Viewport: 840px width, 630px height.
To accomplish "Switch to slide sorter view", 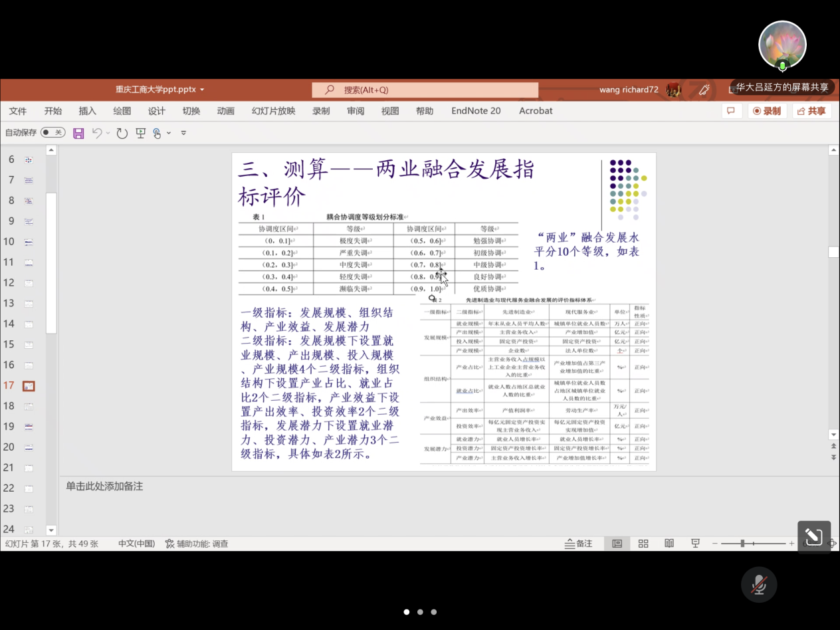I will (643, 544).
